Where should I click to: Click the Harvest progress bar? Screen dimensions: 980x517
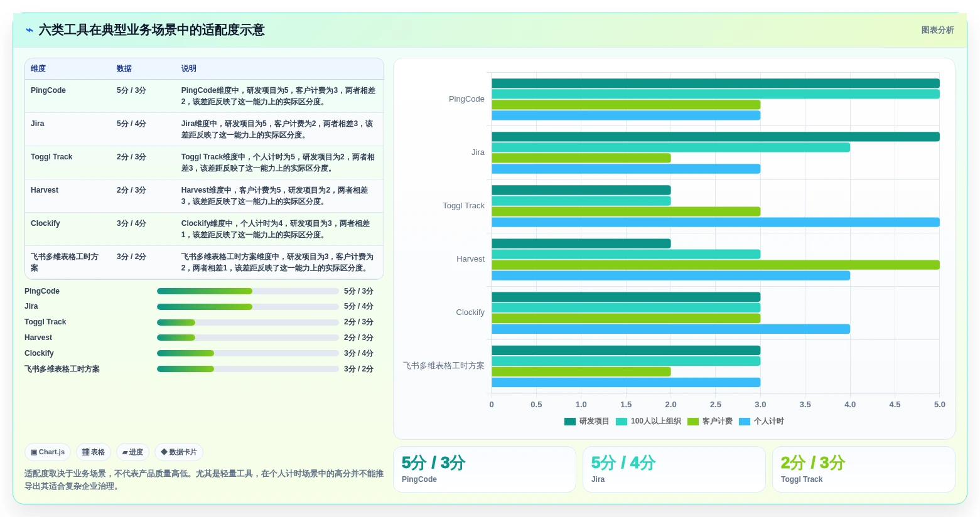click(x=248, y=338)
